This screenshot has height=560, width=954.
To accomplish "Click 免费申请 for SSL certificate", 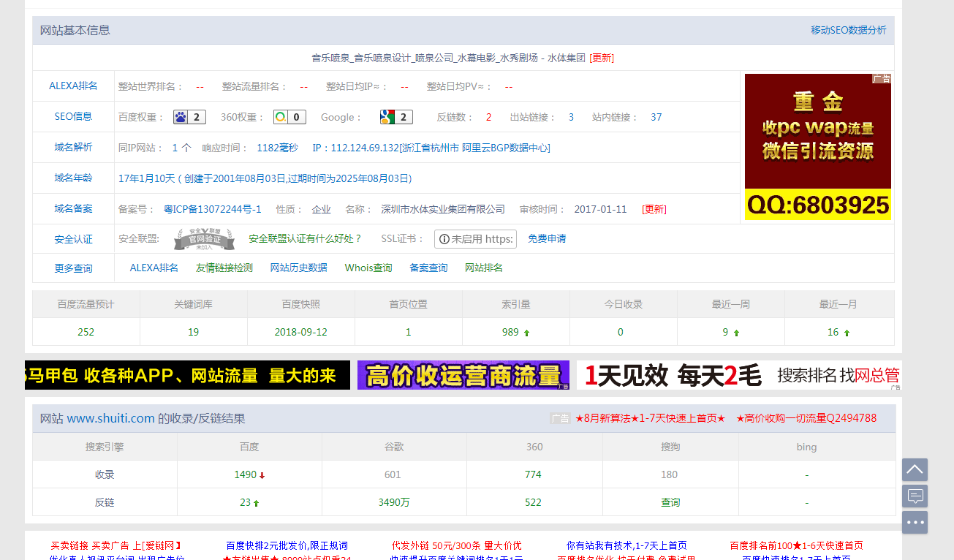I will [547, 238].
